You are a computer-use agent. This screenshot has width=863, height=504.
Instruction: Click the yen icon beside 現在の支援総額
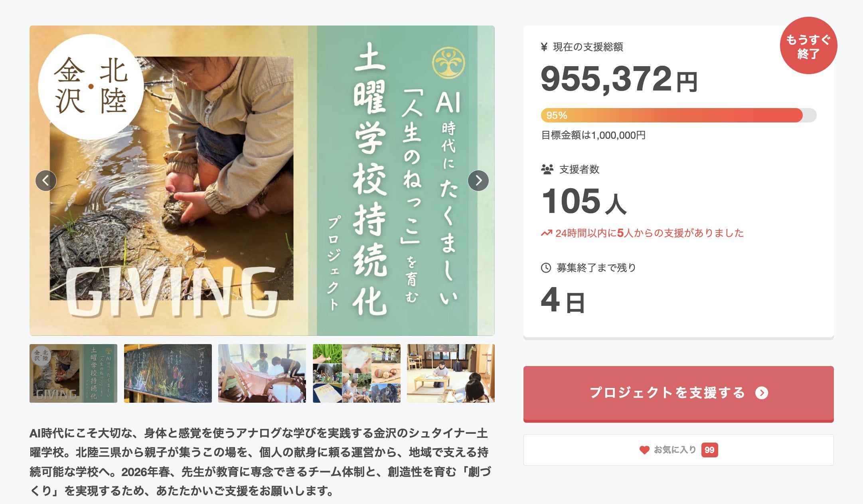544,47
